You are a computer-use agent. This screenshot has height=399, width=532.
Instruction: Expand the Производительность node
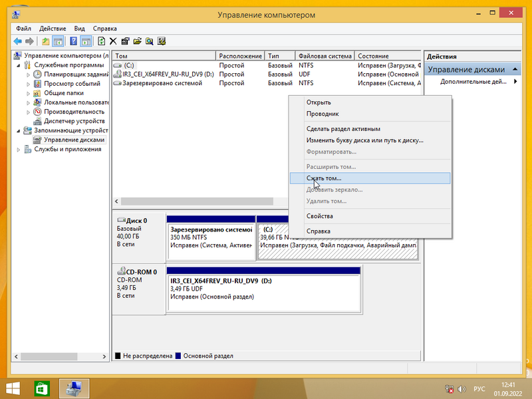28,112
